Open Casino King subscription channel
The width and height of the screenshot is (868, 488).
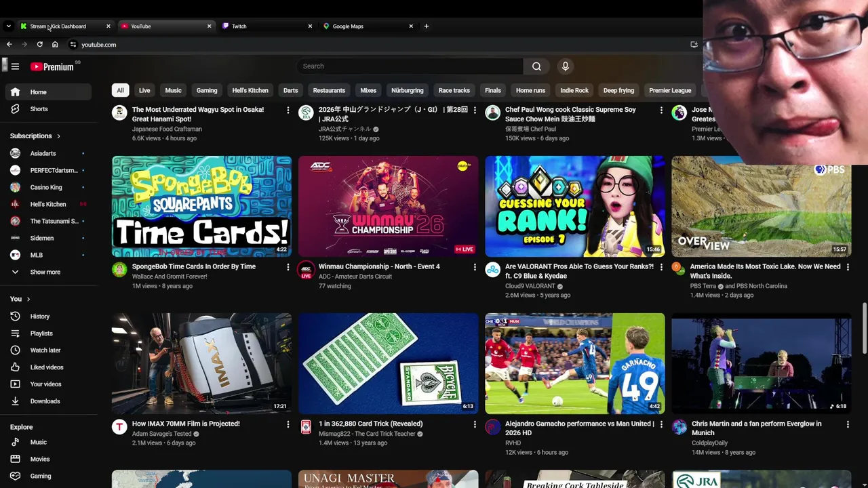[x=47, y=187]
